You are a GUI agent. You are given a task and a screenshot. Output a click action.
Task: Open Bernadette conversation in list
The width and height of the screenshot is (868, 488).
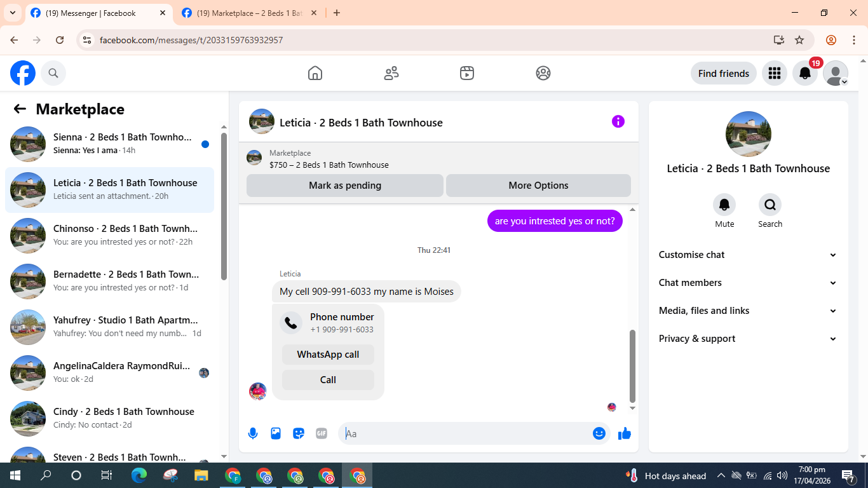click(x=109, y=281)
